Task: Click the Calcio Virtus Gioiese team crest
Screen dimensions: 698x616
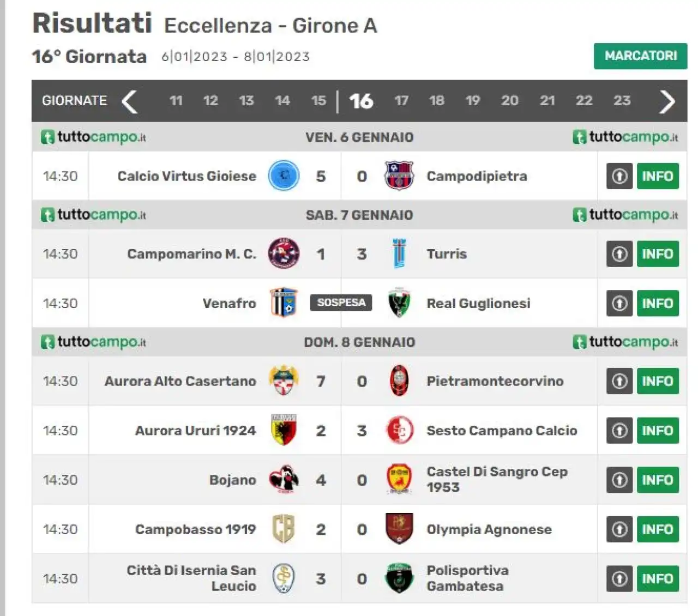Action: (284, 176)
